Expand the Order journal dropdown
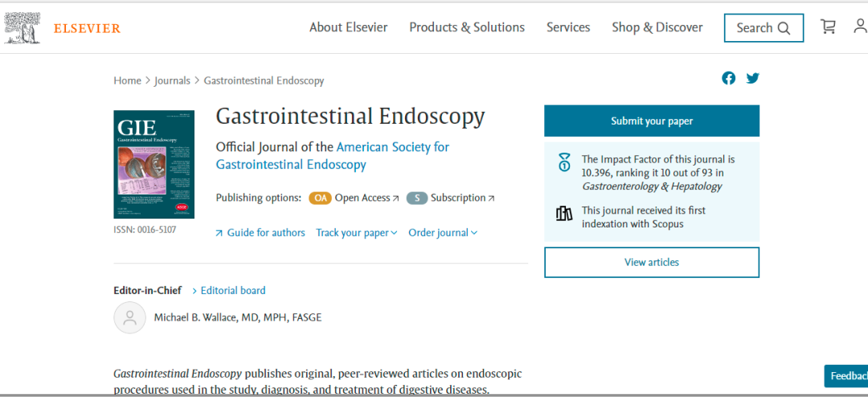 [442, 232]
